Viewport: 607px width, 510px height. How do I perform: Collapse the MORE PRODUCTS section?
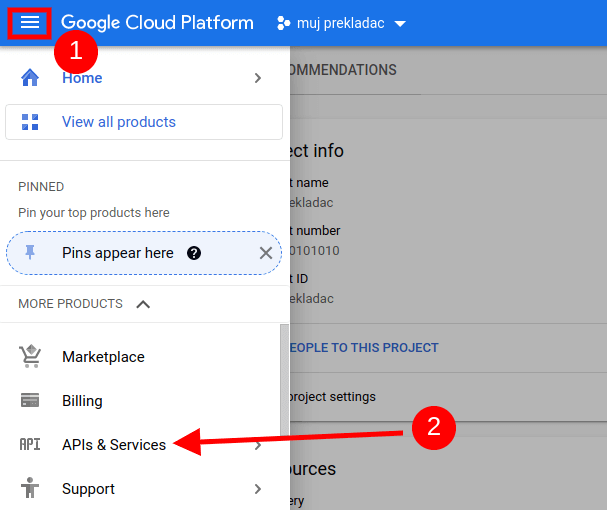click(143, 304)
